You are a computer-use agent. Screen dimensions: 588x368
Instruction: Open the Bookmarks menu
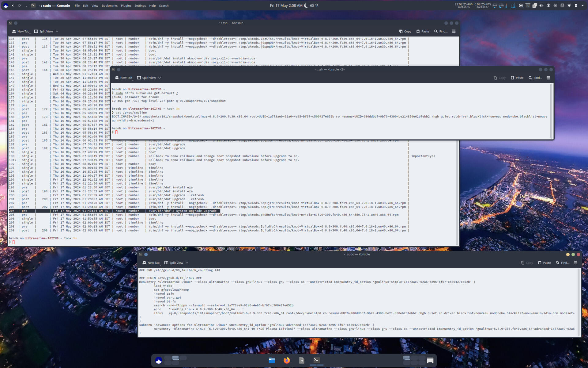coord(110,6)
